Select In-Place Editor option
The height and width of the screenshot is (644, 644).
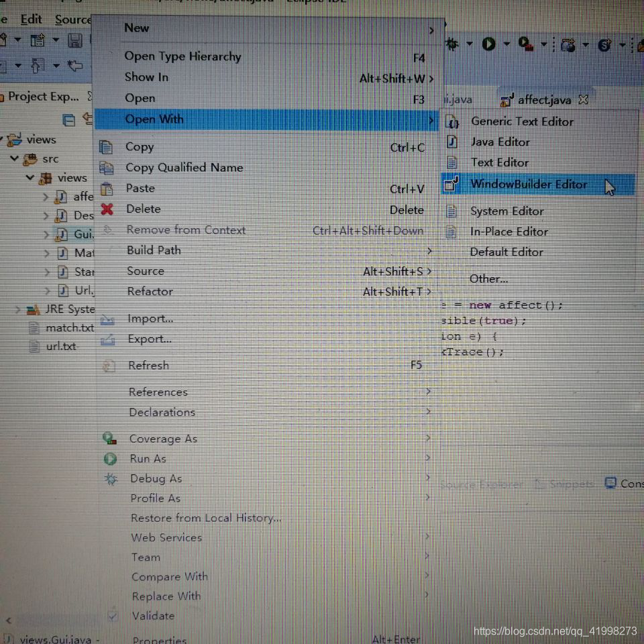pos(538,231)
